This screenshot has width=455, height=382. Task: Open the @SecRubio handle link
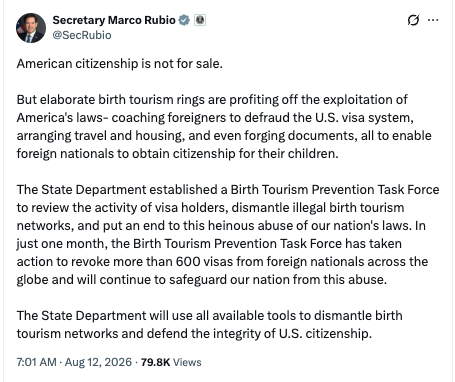tap(82, 35)
